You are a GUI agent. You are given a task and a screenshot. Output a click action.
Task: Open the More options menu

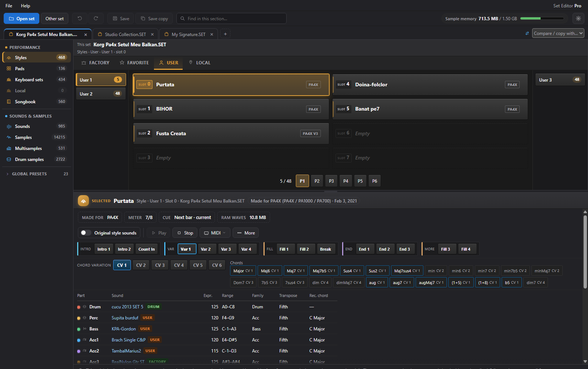click(246, 233)
